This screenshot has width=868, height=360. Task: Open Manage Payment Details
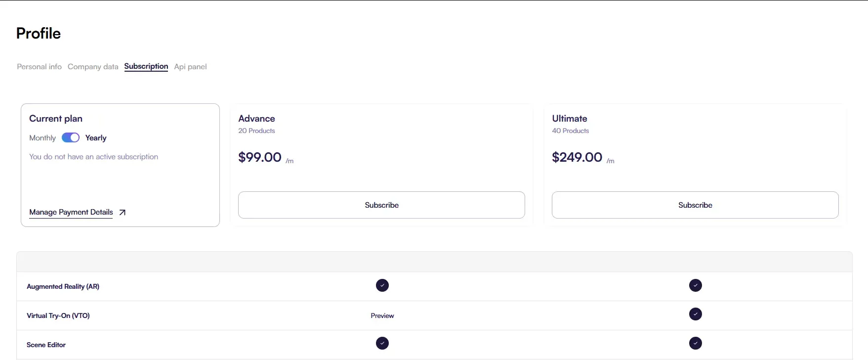tap(71, 212)
